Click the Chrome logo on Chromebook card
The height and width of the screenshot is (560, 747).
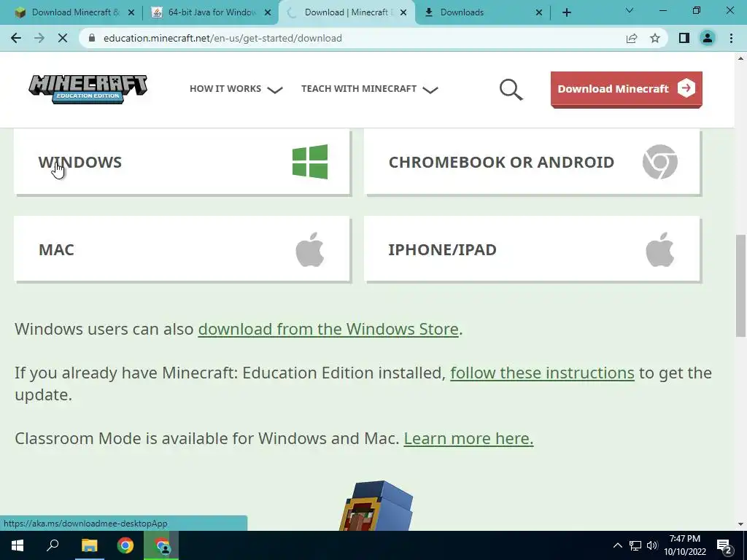pyautogui.click(x=659, y=162)
